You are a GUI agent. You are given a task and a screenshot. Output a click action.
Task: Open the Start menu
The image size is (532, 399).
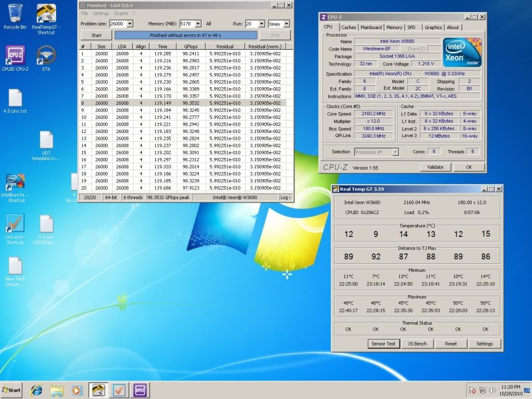(x=12, y=390)
